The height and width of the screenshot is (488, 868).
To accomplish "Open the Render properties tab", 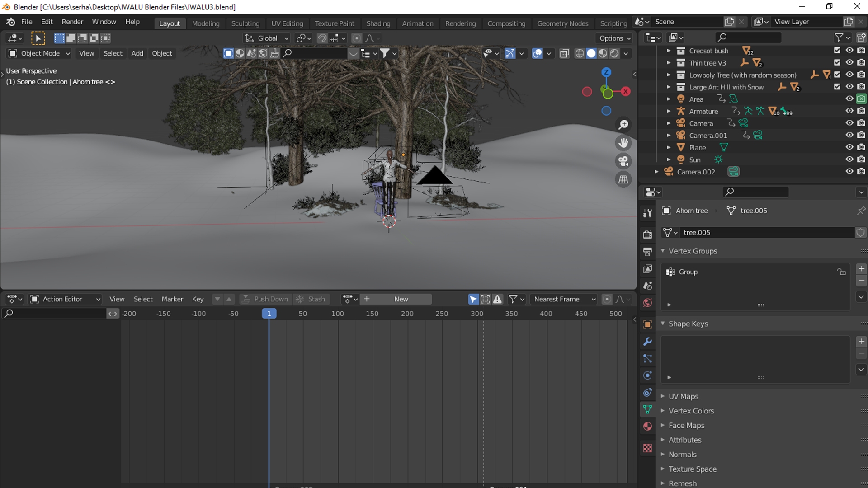I will pos(647,234).
